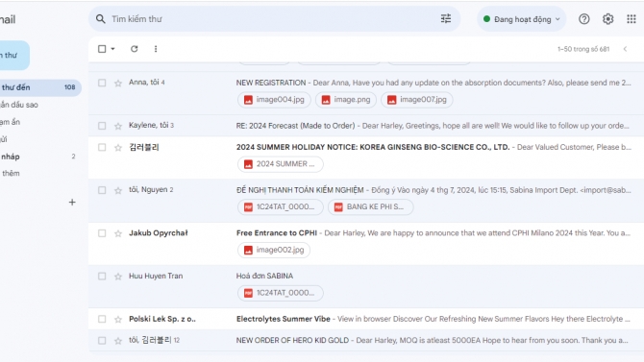Open BANG KE PHI S... PDF attachment
644x362 pixels.
[x=370, y=206]
